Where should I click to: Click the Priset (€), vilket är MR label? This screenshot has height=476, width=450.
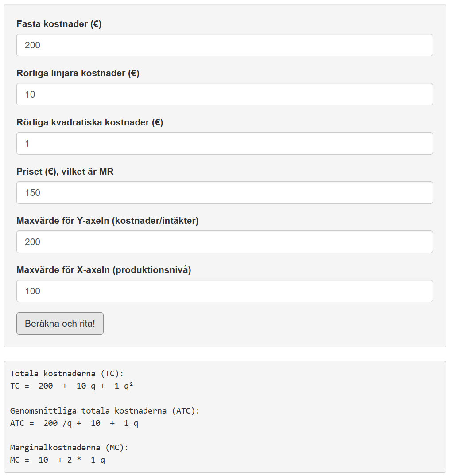65,172
